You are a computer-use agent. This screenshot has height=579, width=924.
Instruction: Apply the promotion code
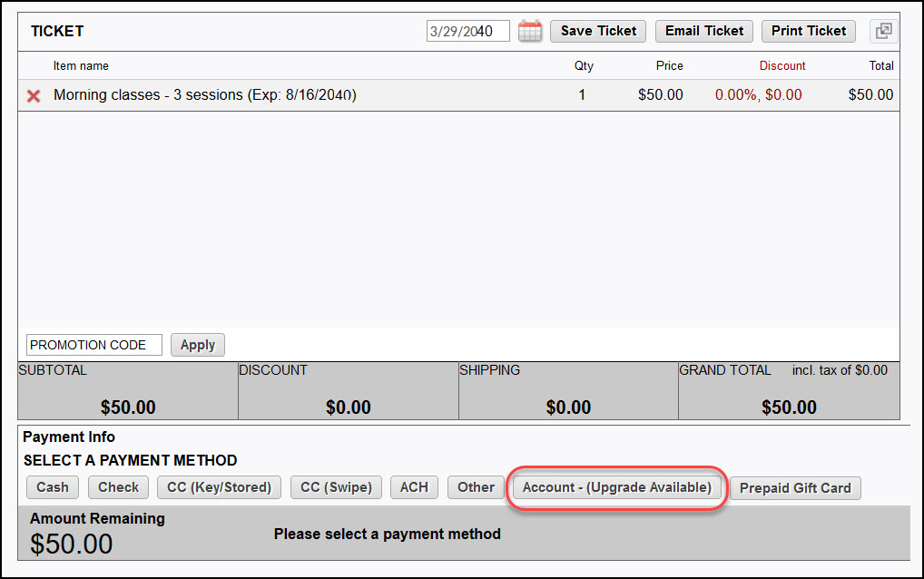pos(197,345)
